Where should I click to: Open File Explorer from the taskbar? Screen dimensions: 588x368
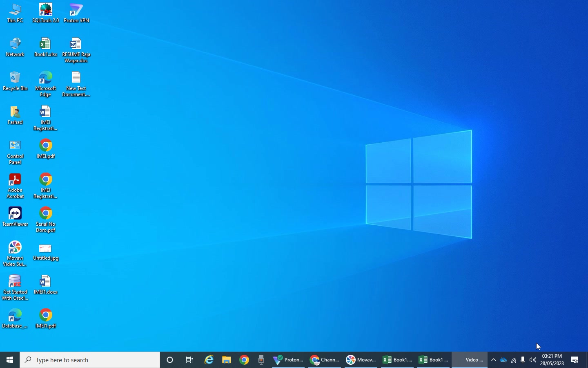point(227,360)
